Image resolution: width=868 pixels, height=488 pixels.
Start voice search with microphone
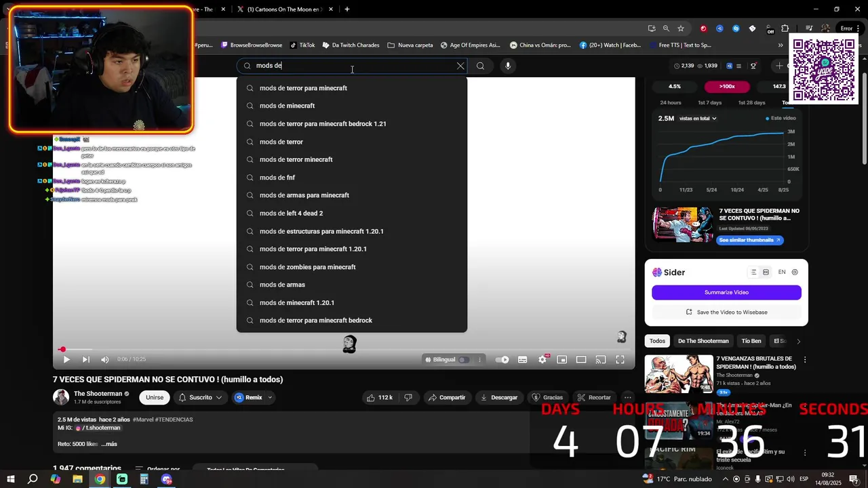tap(508, 66)
